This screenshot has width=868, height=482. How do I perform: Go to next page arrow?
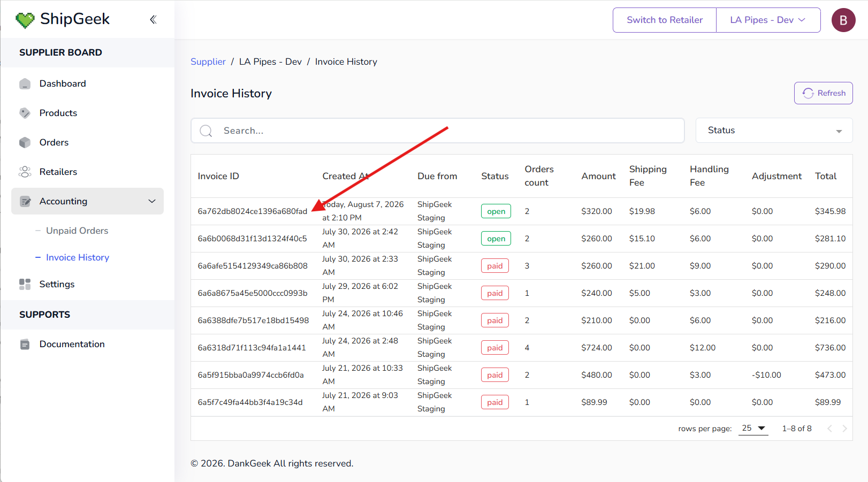(844, 429)
